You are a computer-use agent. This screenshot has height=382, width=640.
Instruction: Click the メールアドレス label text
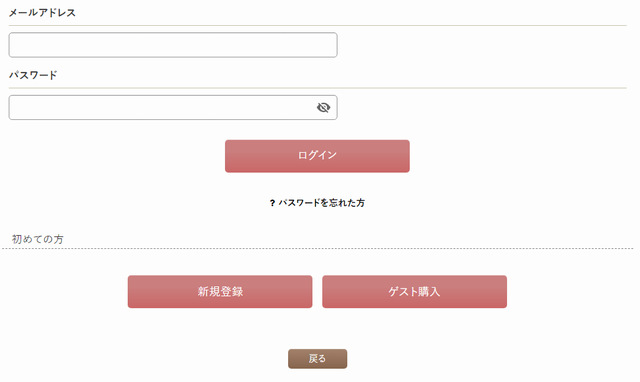[x=42, y=13]
